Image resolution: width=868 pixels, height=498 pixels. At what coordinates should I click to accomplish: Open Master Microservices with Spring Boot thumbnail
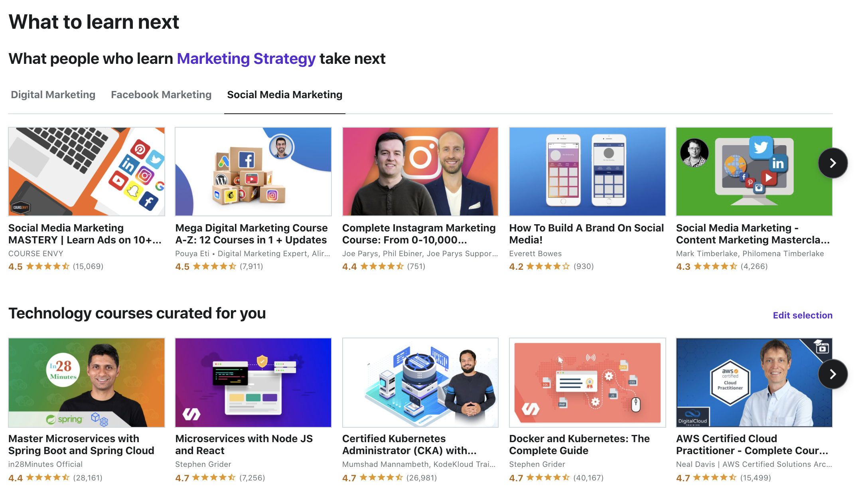click(87, 382)
